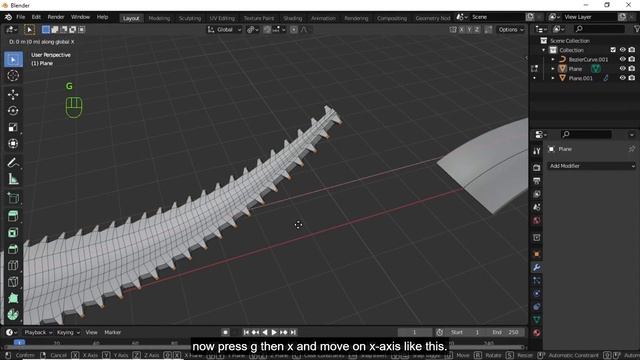Select the Extrude Region tool
The width and height of the screenshot is (640, 360).
13,216
